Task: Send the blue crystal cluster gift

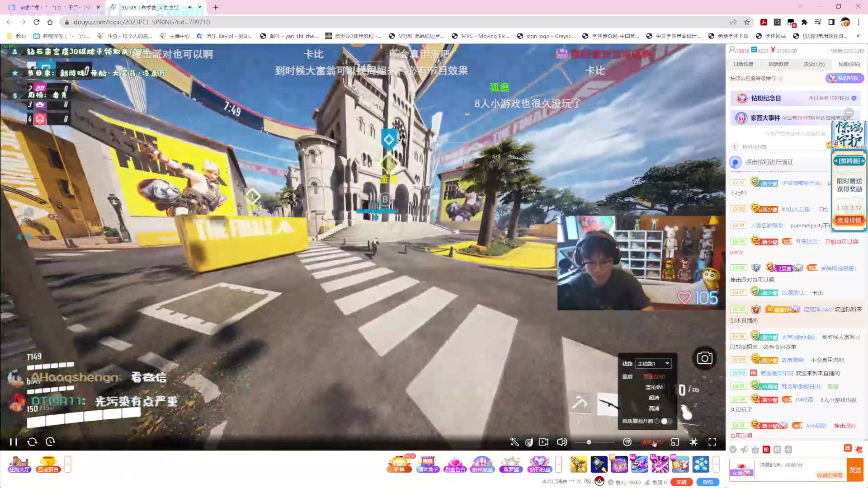Action: pyautogui.click(x=701, y=464)
